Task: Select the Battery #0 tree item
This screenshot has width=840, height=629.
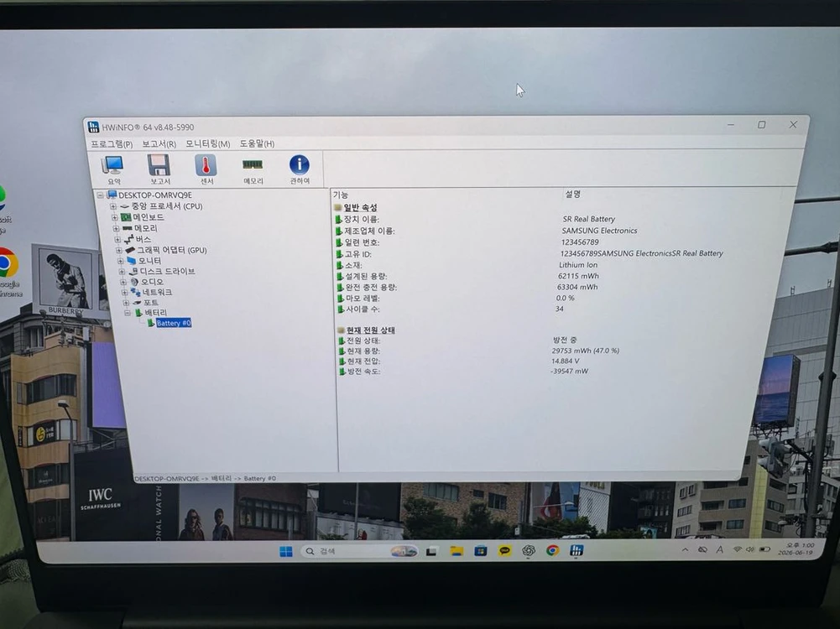Action: pyautogui.click(x=174, y=323)
